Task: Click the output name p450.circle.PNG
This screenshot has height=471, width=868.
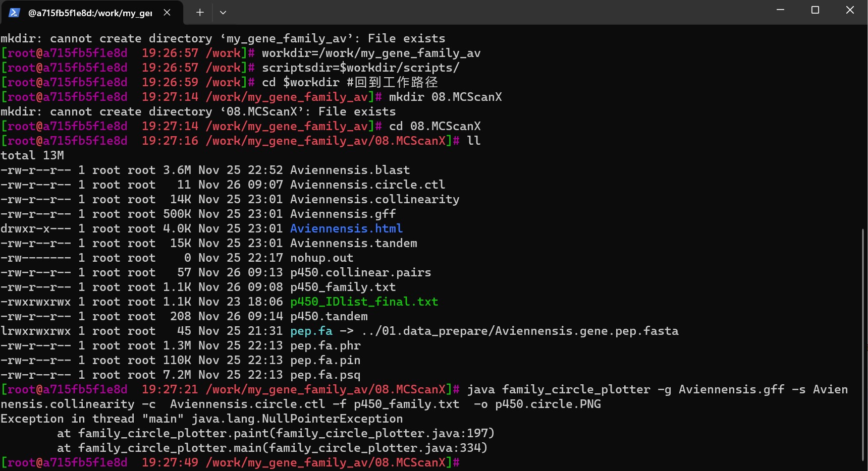Action: [548, 404]
